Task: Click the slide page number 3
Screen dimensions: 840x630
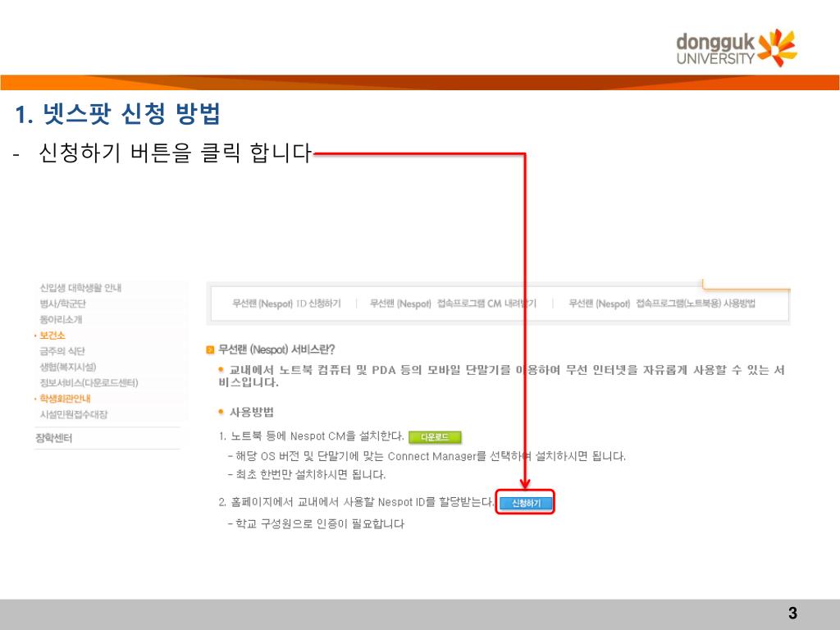Action: (x=792, y=613)
